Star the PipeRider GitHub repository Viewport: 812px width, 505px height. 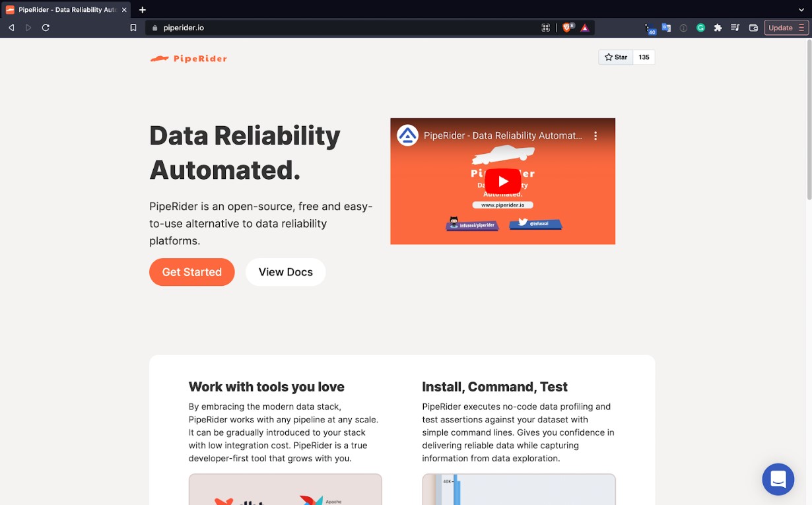click(x=615, y=57)
